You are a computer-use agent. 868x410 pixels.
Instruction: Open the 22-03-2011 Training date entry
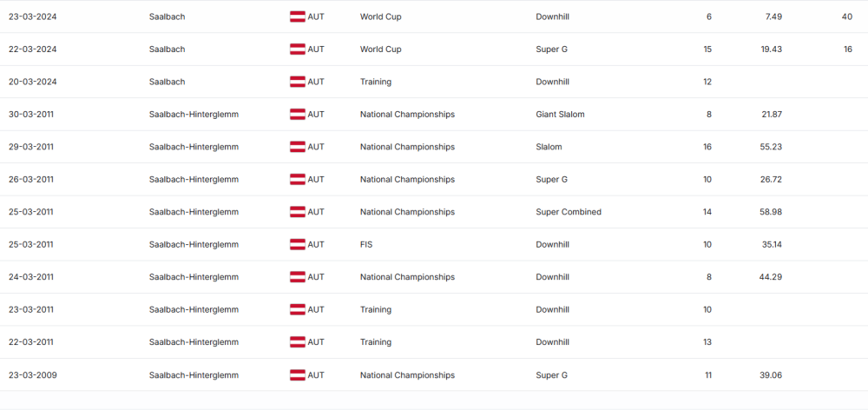(x=33, y=342)
